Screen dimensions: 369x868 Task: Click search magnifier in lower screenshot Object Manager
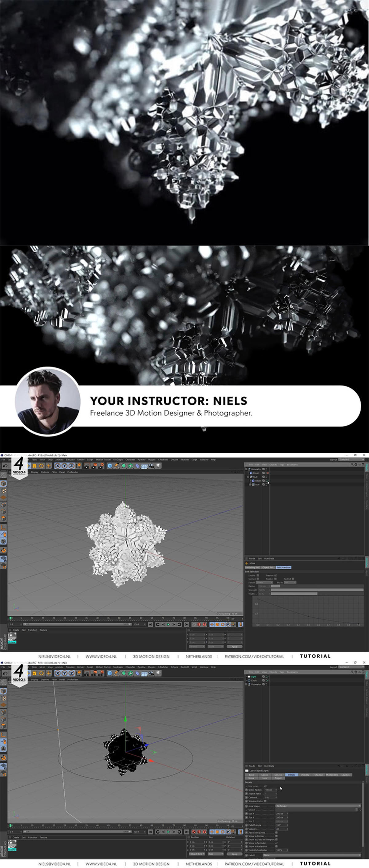[352, 672]
